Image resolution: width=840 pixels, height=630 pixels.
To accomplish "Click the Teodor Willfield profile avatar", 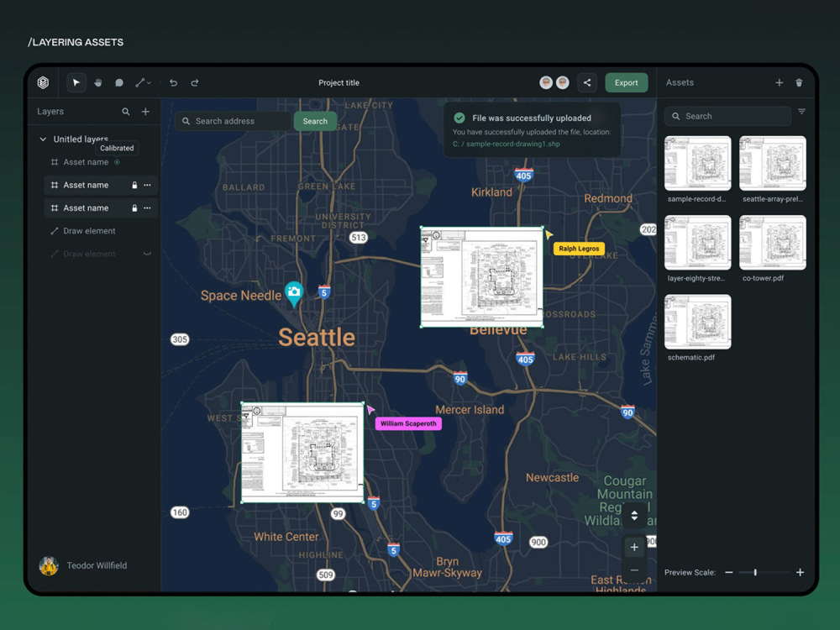I will [x=49, y=565].
